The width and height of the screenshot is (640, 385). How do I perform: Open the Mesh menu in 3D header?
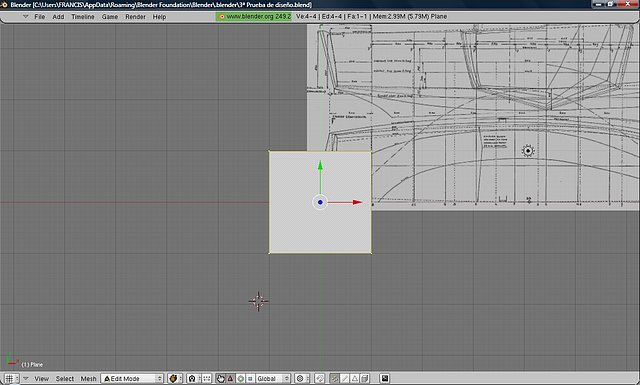click(88, 379)
